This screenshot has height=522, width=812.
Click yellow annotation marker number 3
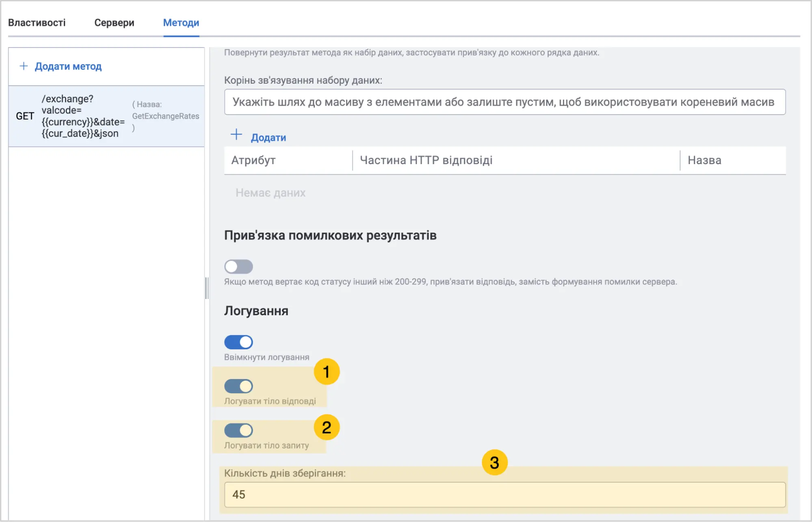coord(494,462)
